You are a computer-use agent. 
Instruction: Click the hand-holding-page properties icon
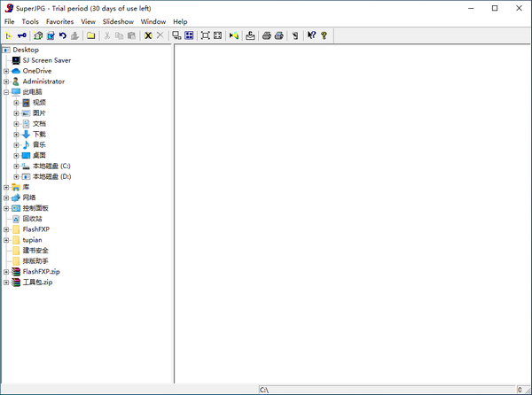(295, 35)
